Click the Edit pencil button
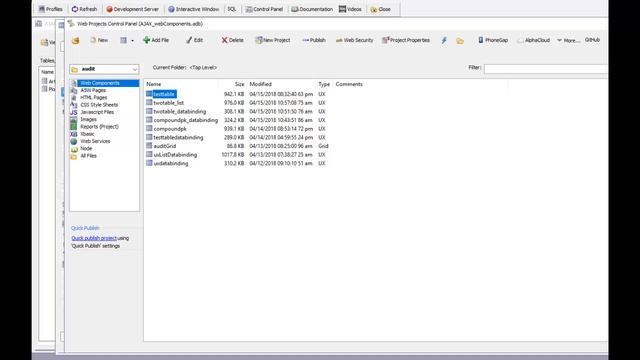 click(x=194, y=40)
